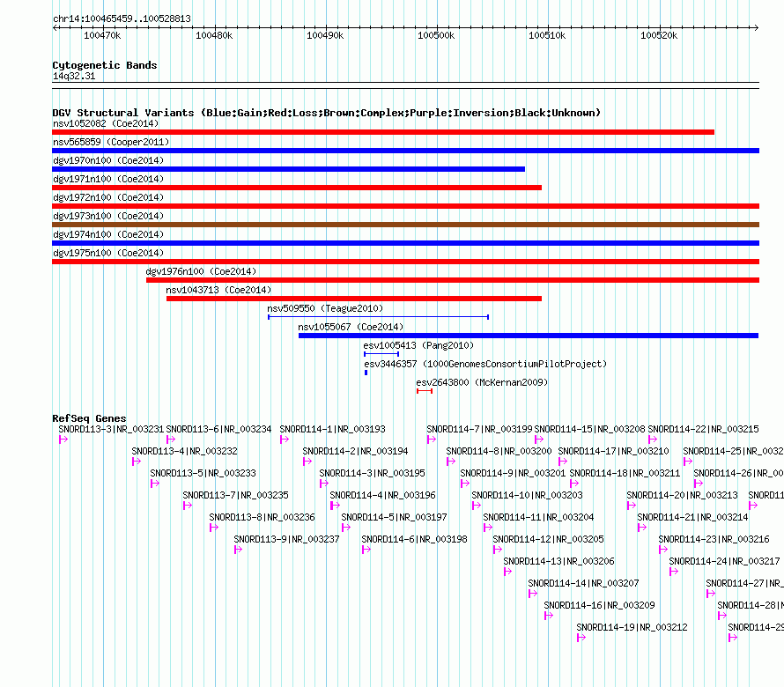Select the red nsv1052082 loss variant bar
The image size is (784, 687).
click(383, 132)
